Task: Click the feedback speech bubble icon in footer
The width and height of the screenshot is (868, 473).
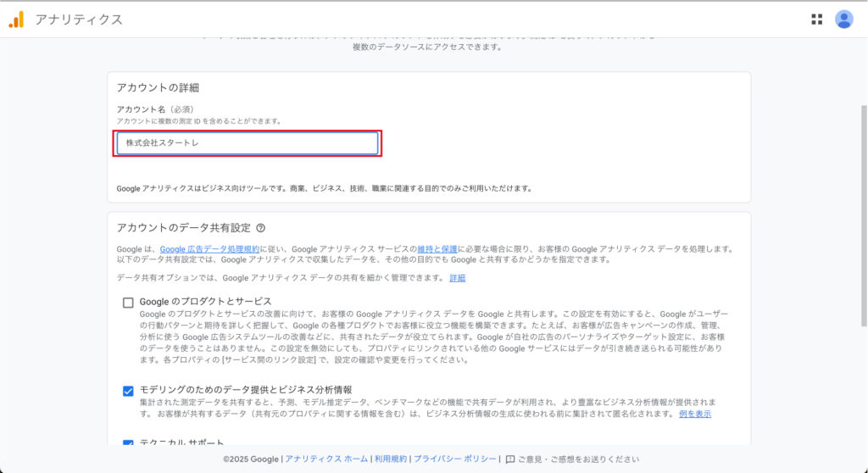Action: point(510,459)
